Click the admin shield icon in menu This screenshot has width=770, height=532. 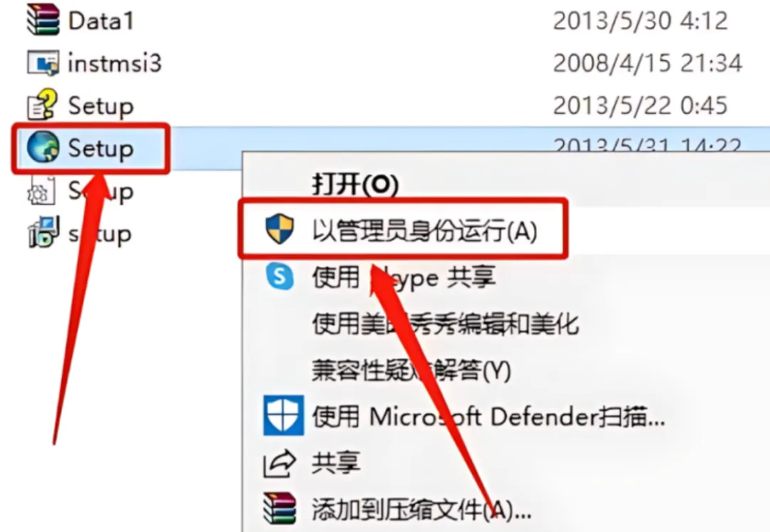[279, 229]
